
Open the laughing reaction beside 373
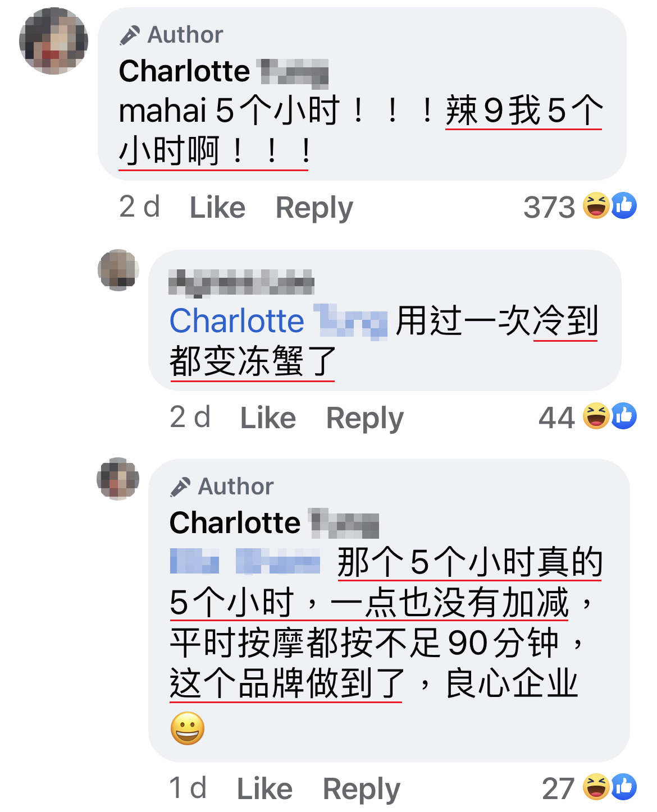[x=596, y=205]
